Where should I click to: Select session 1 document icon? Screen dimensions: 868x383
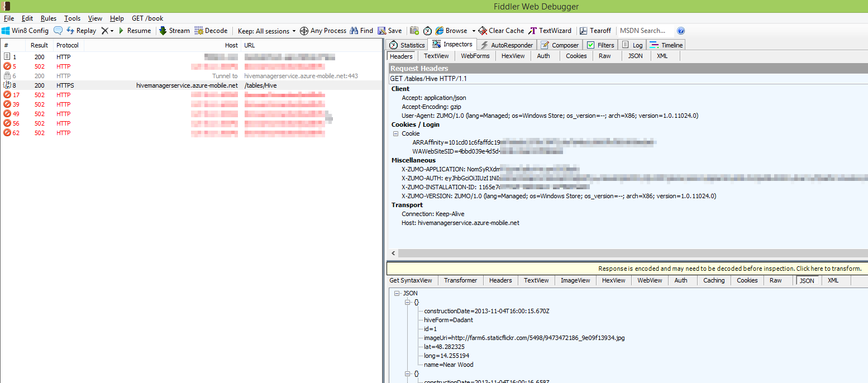7,57
